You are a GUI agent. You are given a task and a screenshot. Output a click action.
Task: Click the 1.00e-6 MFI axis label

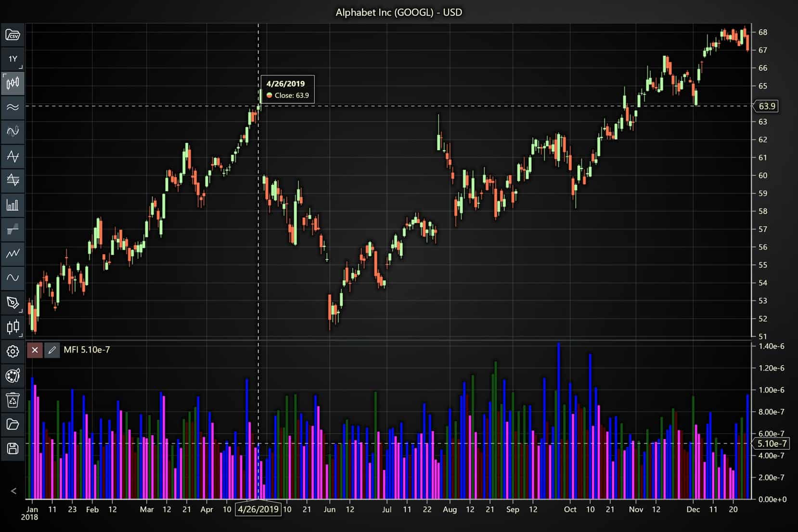(x=772, y=390)
